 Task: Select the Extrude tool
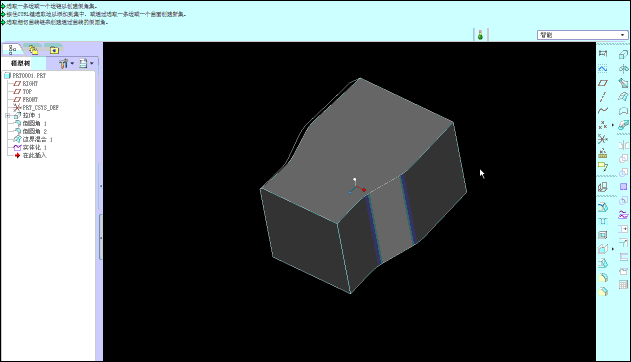(623, 54)
